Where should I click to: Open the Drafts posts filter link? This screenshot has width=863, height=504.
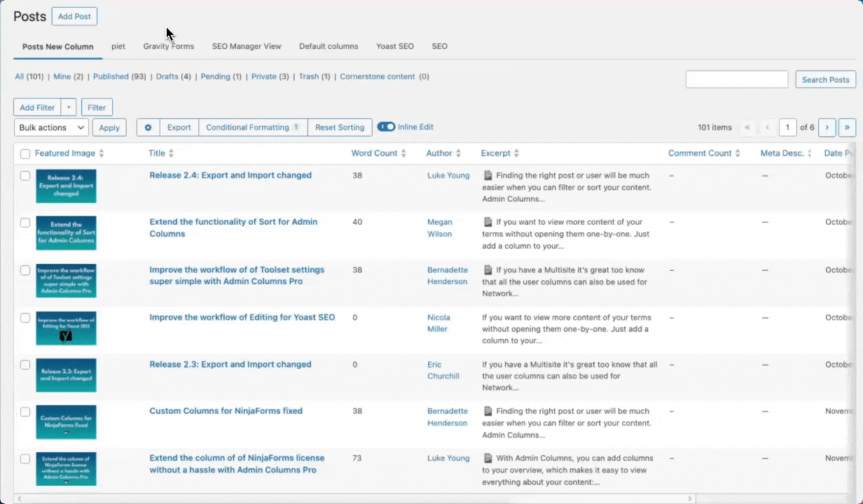pyautogui.click(x=167, y=76)
